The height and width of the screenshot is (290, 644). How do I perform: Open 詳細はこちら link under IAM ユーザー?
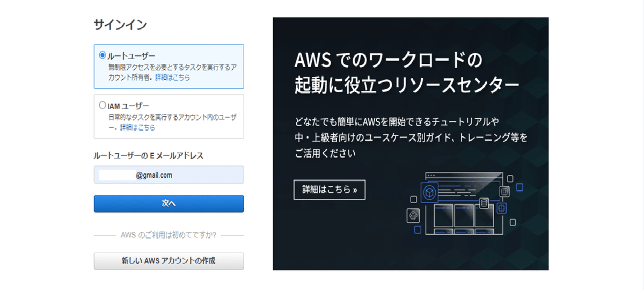[x=138, y=128]
